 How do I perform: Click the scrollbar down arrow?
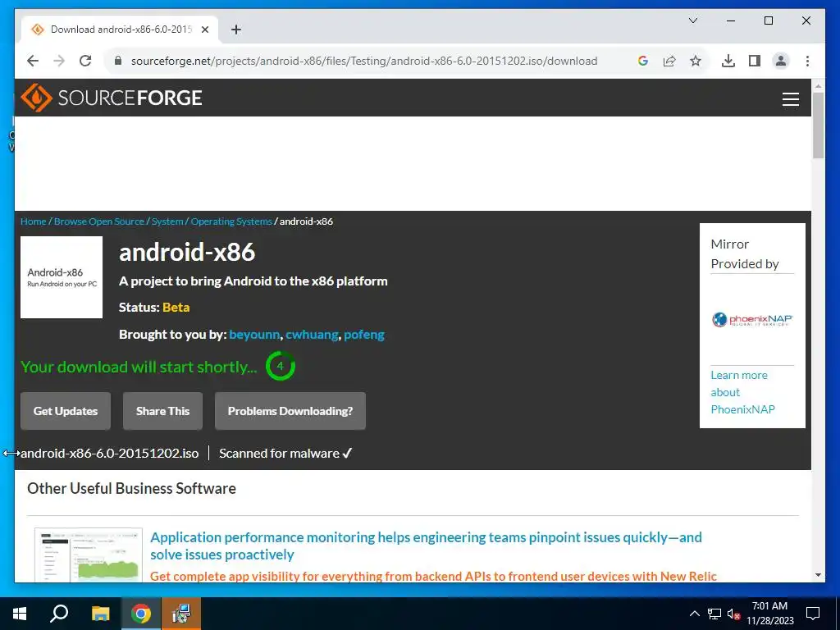coord(818,575)
